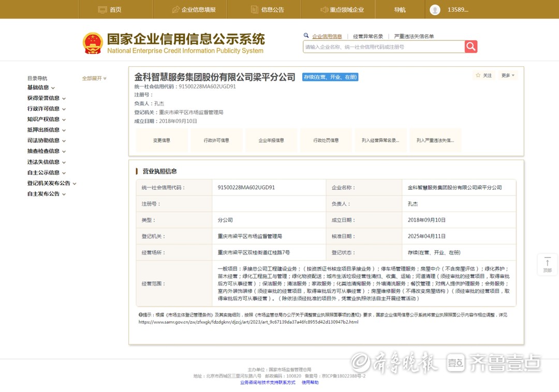Open the 首页 top menu item
The image size is (559, 392).
click(x=115, y=10)
